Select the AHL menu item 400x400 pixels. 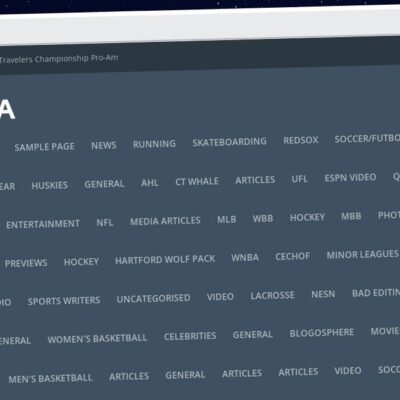coord(150,183)
